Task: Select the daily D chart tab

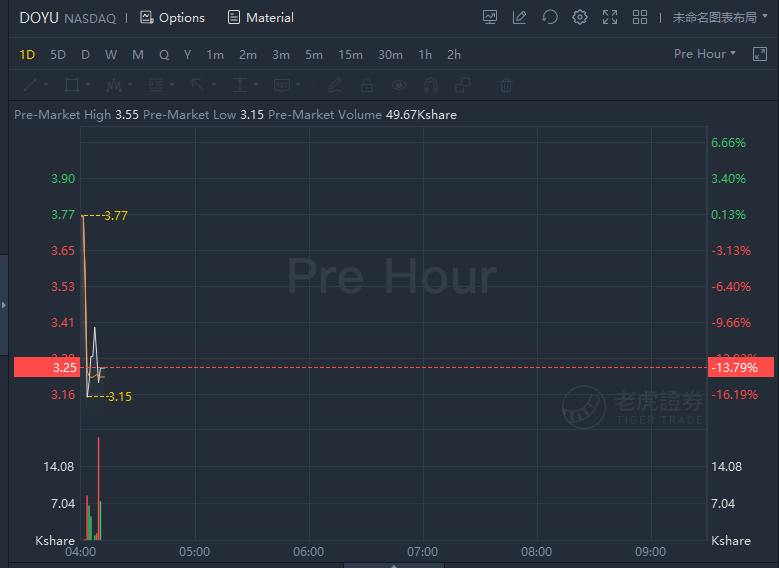Action: tap(85, 55)
